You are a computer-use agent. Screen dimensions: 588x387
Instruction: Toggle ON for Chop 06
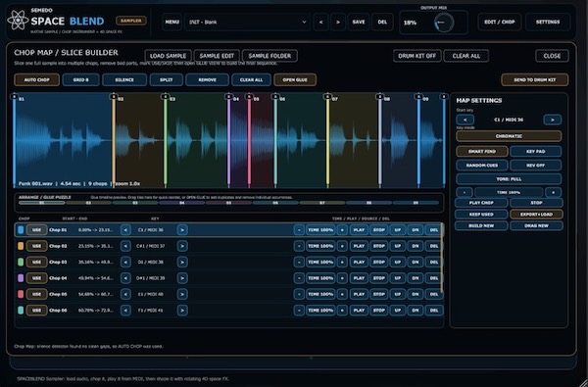(x=416, y=311)
